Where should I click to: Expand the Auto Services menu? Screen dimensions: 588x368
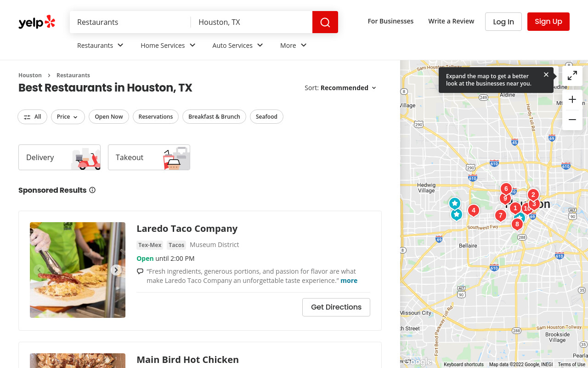pyautogui.click(x=237, y=46)
